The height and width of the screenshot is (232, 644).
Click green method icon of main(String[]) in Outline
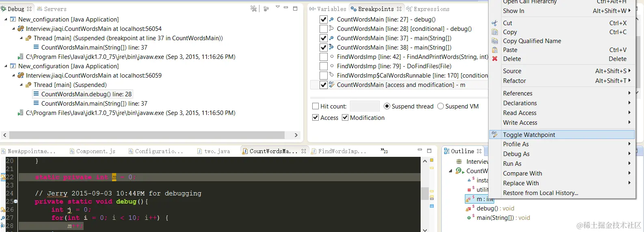(x=470, y=218)
